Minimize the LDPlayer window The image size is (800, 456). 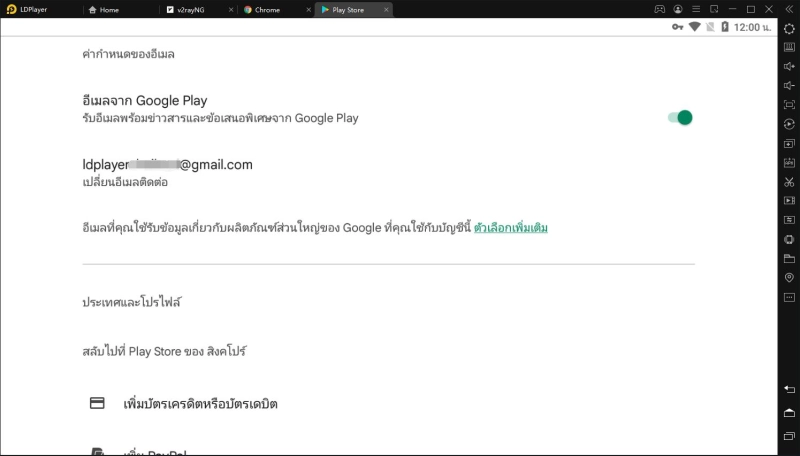[x=733, y=9]
